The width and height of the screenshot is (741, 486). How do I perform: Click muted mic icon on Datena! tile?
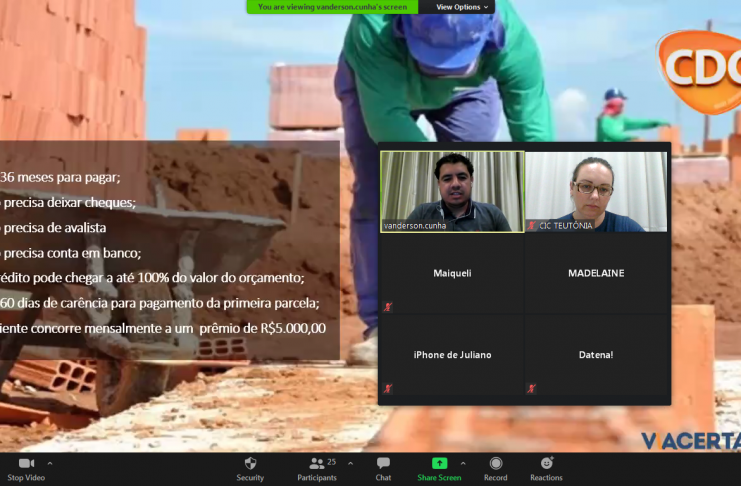point(532,388)
